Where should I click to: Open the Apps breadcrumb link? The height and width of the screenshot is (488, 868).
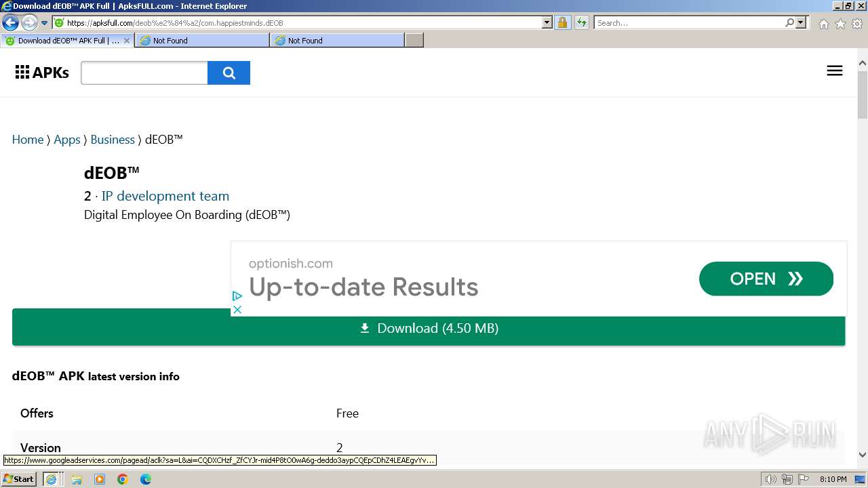pos(67,140)
